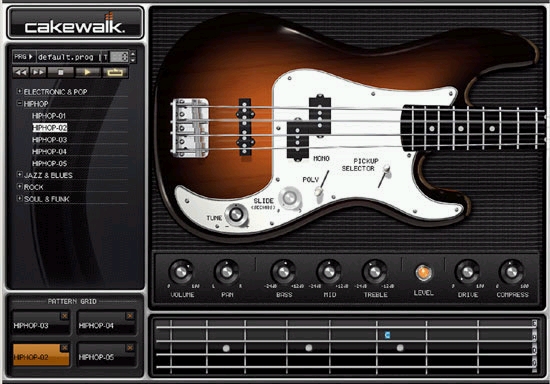The height and width of the screenshot is (384, 550).
Task: Click the Volume knob
Action: click(181, 272)
